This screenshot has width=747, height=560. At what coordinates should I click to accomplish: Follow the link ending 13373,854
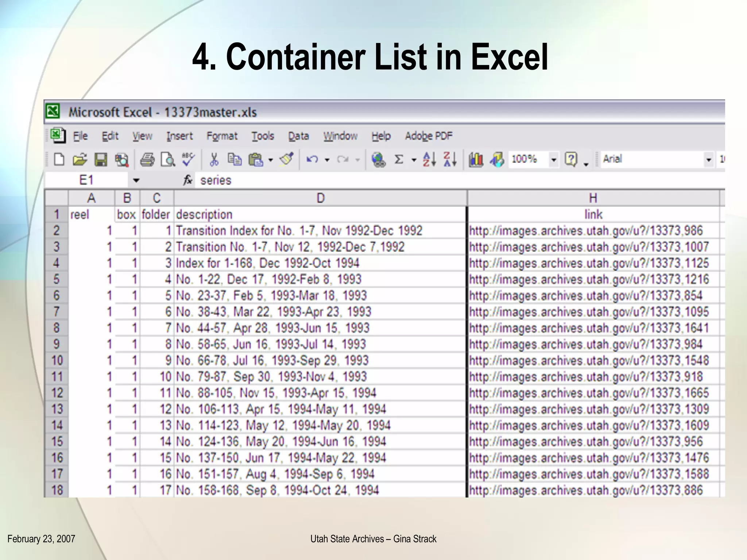point(586,296)
